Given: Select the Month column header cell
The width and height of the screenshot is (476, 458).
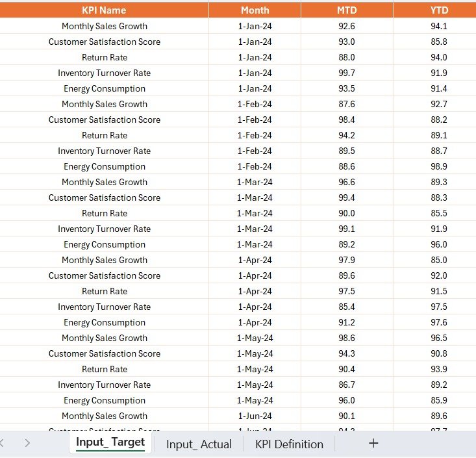Looking at the screenshot, I should [255, 10].
